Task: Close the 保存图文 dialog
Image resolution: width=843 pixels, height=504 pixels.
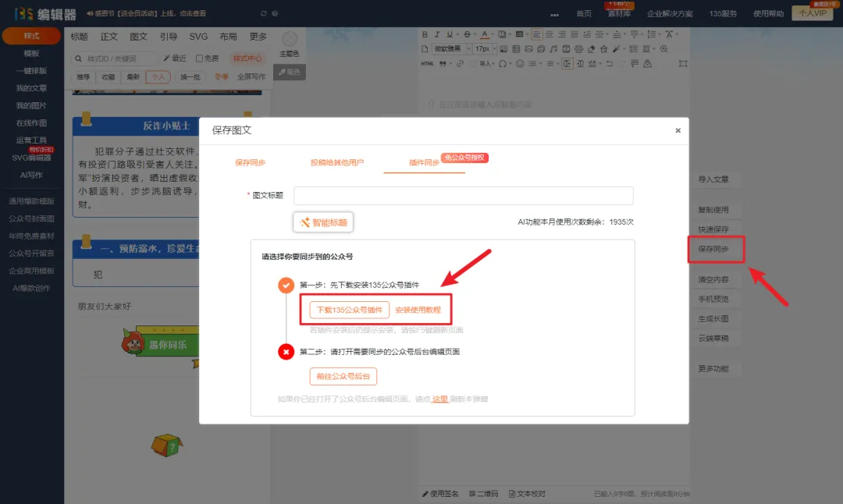Action: point(678,130)
